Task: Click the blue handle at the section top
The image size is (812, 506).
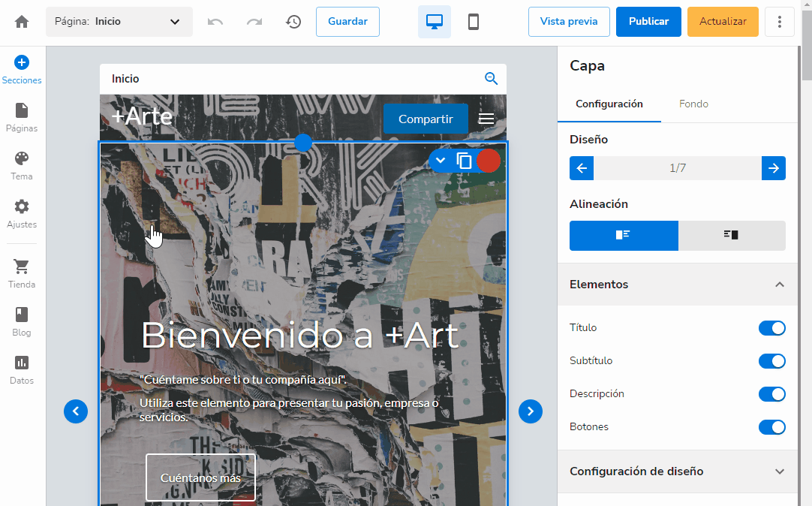Action: tap(303, 143)
